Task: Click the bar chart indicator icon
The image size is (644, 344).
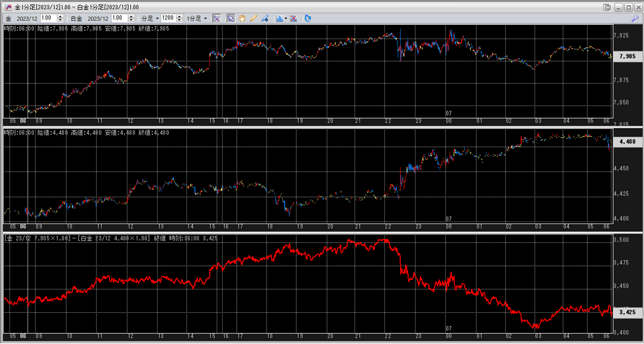Action: pos(279,18)
